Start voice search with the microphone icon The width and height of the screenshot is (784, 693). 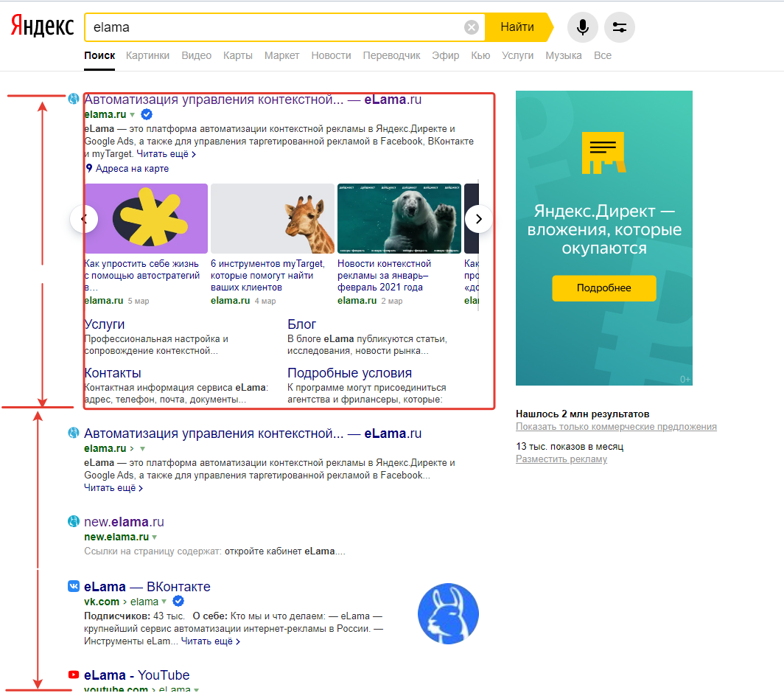tap(583, 27)
